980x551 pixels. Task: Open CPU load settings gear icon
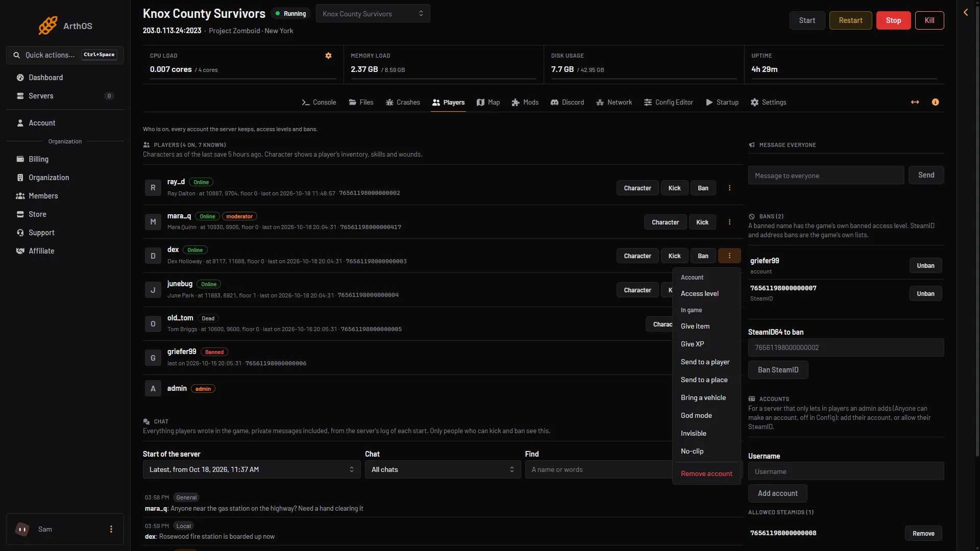coord(328,56)
